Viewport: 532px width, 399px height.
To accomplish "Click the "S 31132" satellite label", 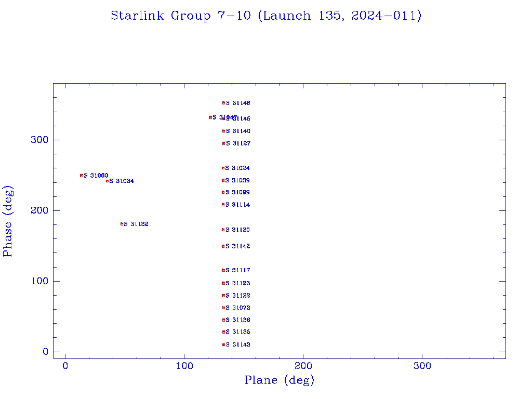I will point(136,224).
